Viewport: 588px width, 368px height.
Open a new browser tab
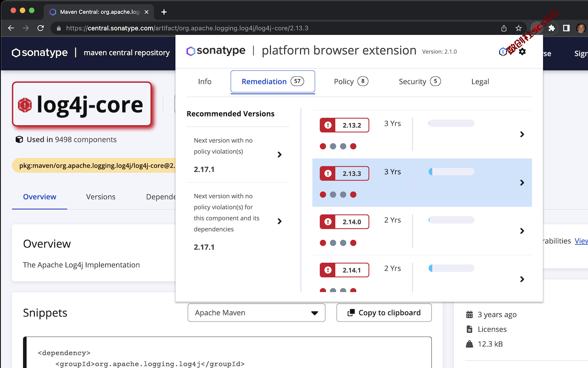[x=164, y=12]
